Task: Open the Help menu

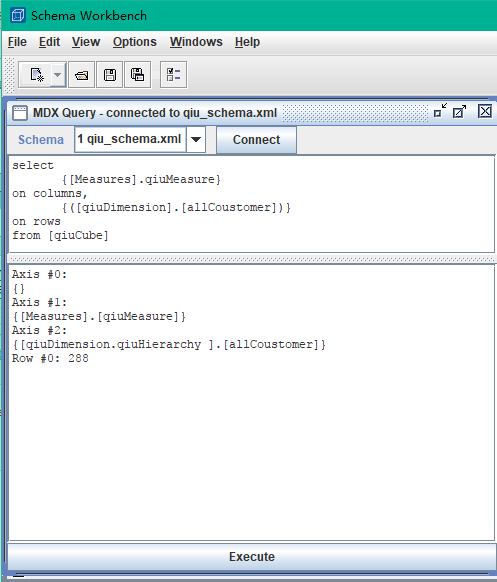Action: coord(247,42)
